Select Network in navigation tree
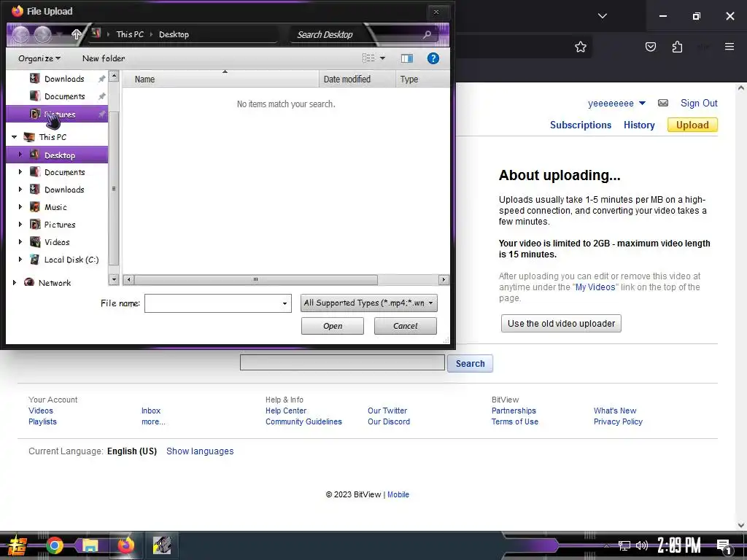The height and width of the screenshot is (560, 747). click(x=54, y=283)
